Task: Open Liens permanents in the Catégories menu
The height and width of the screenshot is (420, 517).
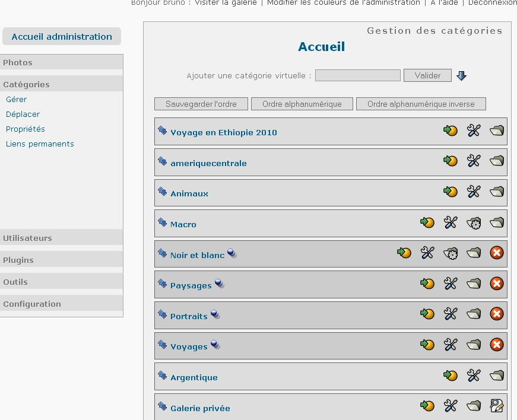Action: (x=40, y=144)
